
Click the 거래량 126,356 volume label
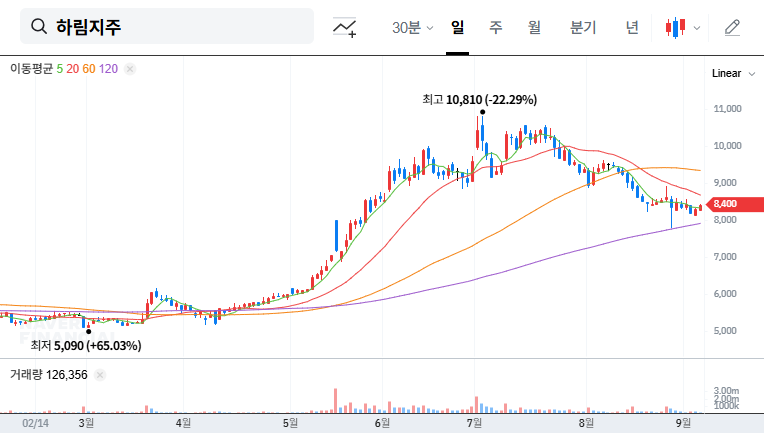point(49,375)
